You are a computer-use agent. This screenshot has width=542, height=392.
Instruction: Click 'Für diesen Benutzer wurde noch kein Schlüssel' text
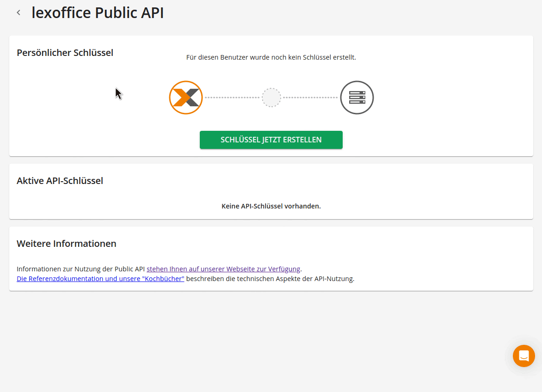click(x=271, y=57)
